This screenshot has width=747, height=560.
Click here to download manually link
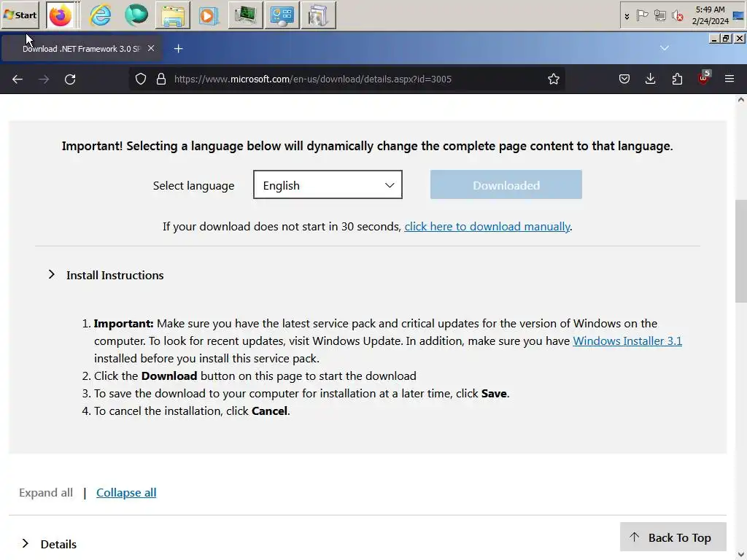coord(487,227)
